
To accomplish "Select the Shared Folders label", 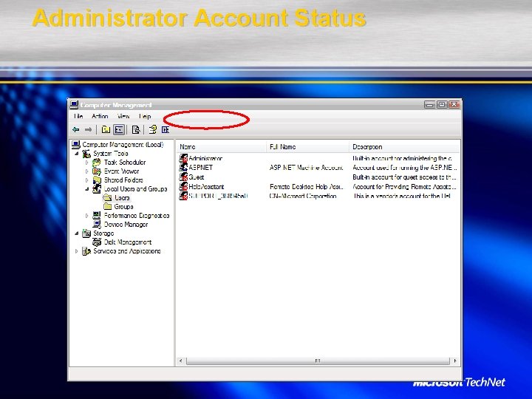I will (123, 180).
